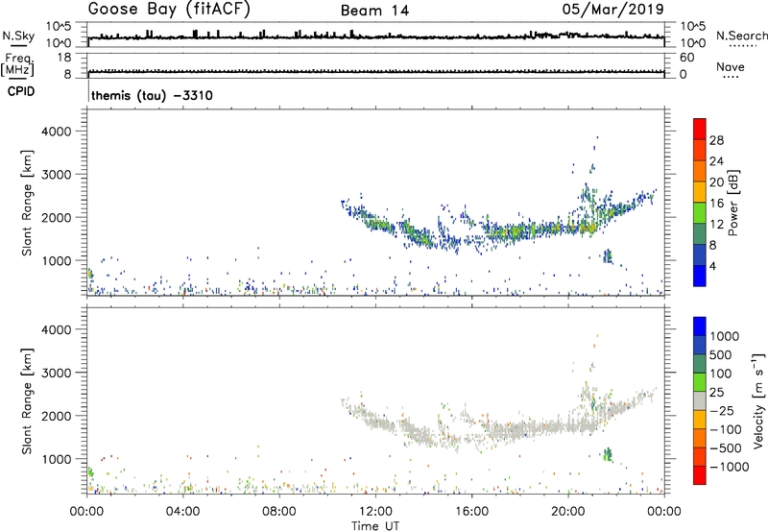The height and width of the screenshot is (532, 768).
Task: Click the 'Goose Bay (fitACF)' title text
Action: coord(169,10)
